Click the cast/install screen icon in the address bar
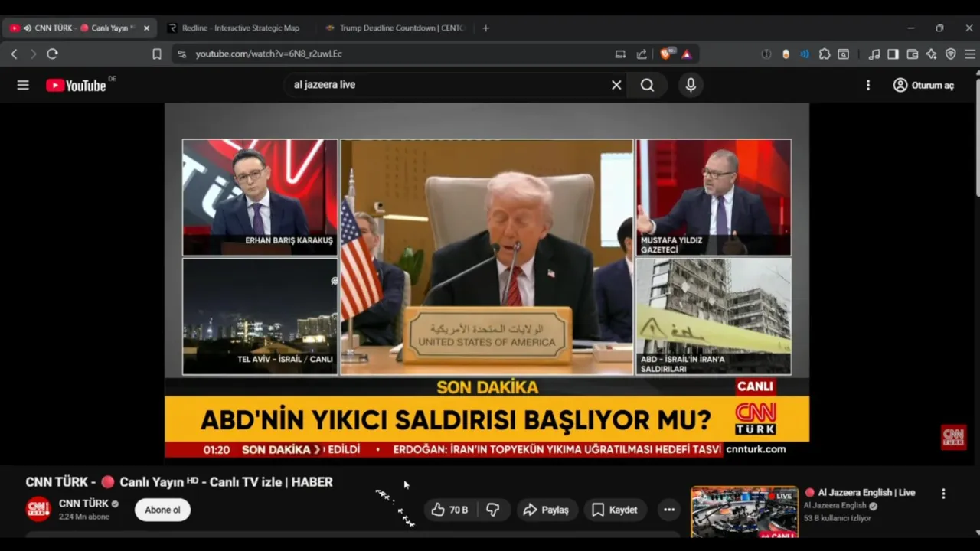This screenshot has height=551, width=980. [620, 54]
